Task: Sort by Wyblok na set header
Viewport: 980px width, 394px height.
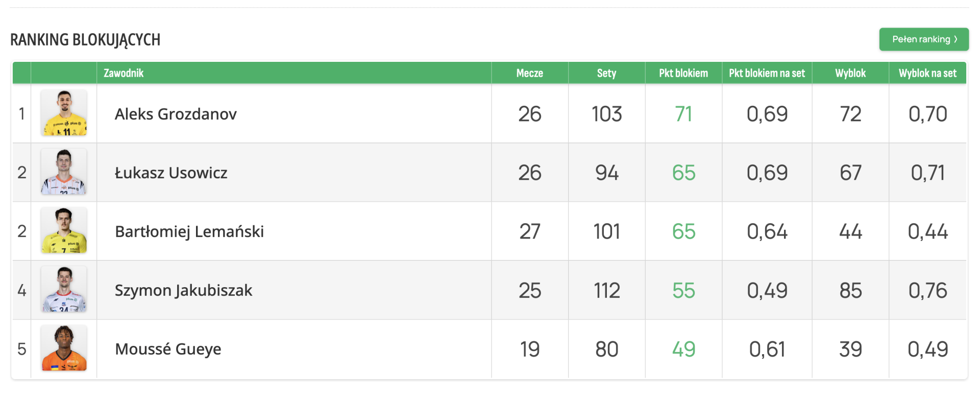Action: 927,73
